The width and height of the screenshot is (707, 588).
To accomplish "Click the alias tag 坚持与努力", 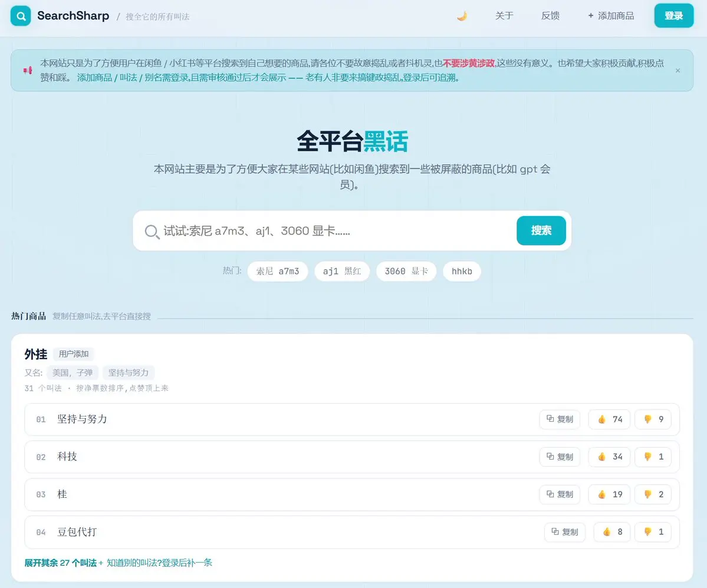I will (x=129, y=372).
